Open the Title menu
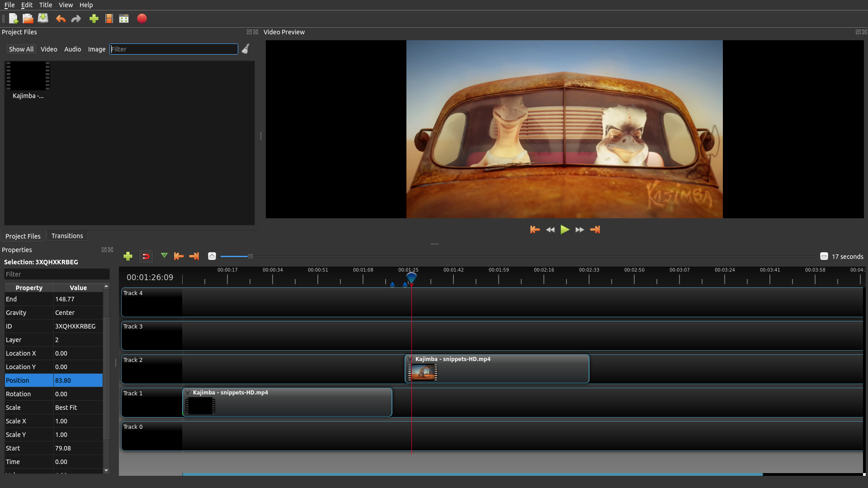 click(x=46, y=5)
